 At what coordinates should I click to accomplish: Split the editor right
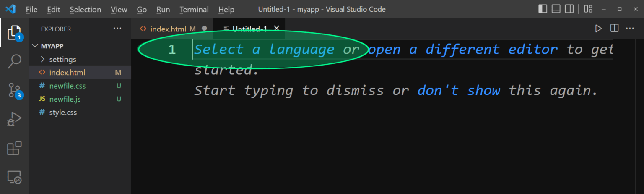click(614, 29)
